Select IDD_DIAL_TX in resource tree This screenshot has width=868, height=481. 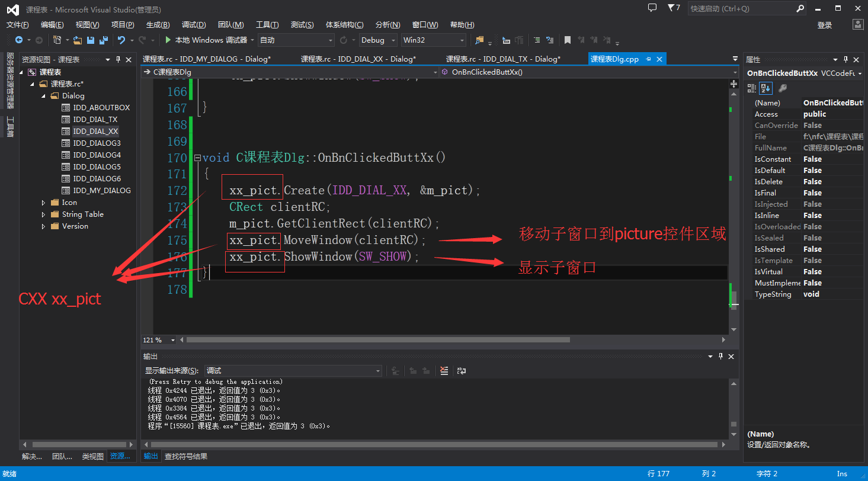coord(95,119)
